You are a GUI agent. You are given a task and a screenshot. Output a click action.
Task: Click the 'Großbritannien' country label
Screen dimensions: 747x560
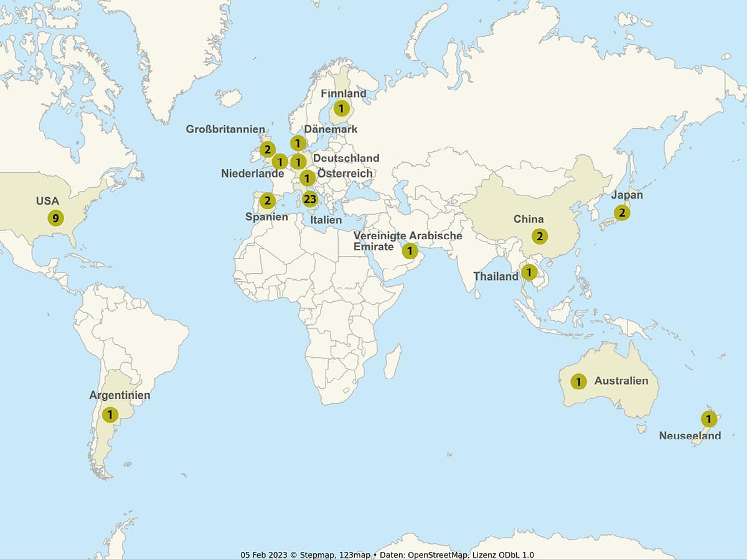tap(225, 129)
